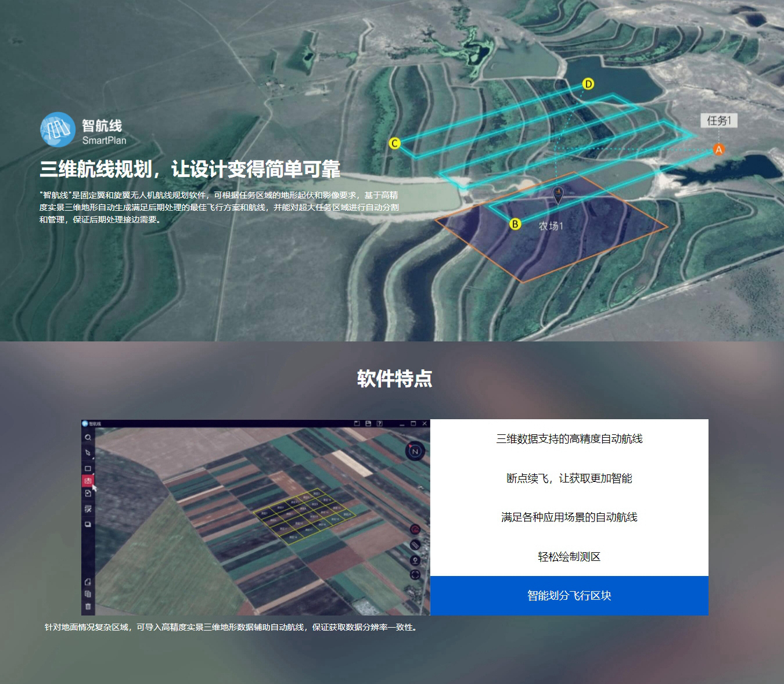Select 三维数据支持的高精度自动航线 feature item
This screenshot has height=684, width=784.
pyautogui.click(x=569, y=439)
